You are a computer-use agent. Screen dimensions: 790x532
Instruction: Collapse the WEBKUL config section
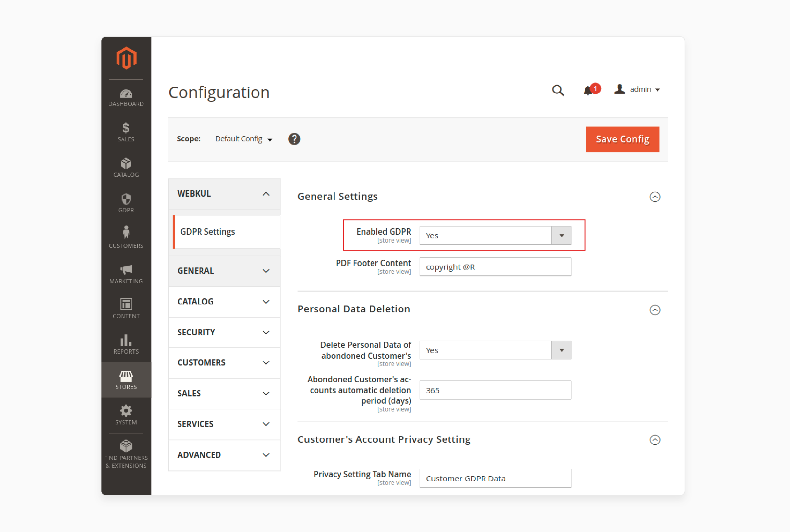click(224, 194)
